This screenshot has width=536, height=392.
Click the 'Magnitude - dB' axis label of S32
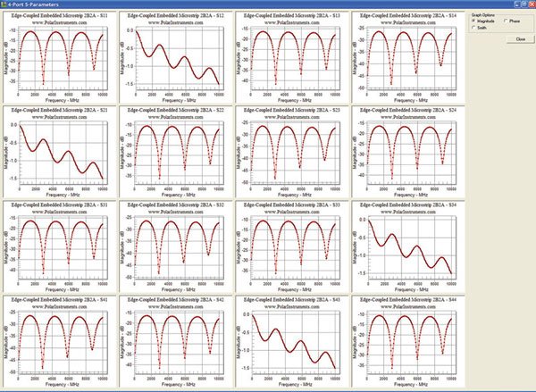click(x=122, y=246)
